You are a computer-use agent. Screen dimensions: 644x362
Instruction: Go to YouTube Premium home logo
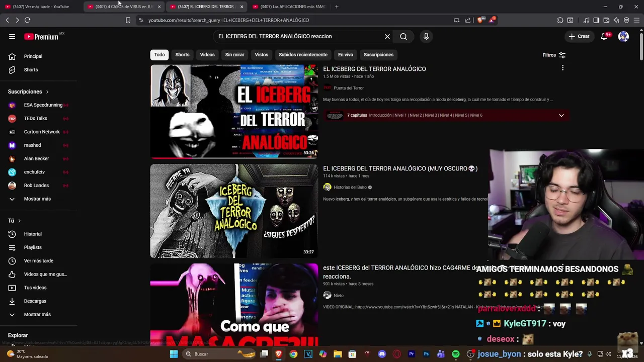pyautogui.click(x=42, y=36)
